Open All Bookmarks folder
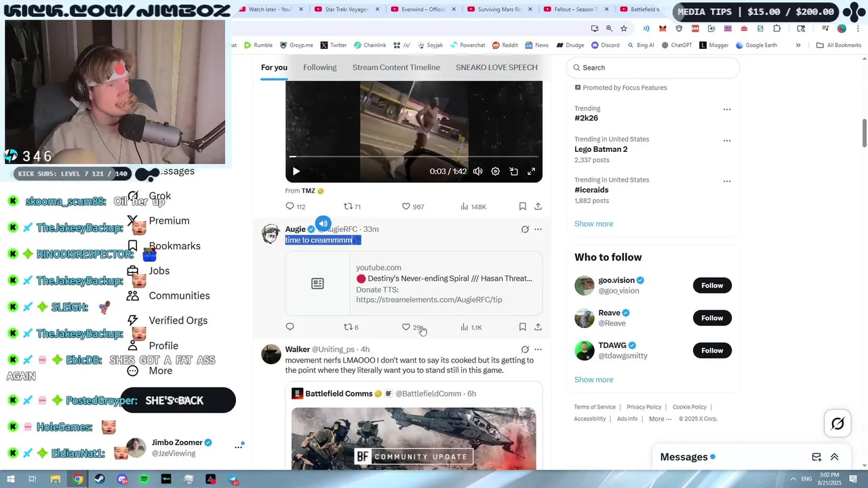Image resolution: width=868 pixels, height=488 pixels. pyautogui.click(x=839, y=45)
